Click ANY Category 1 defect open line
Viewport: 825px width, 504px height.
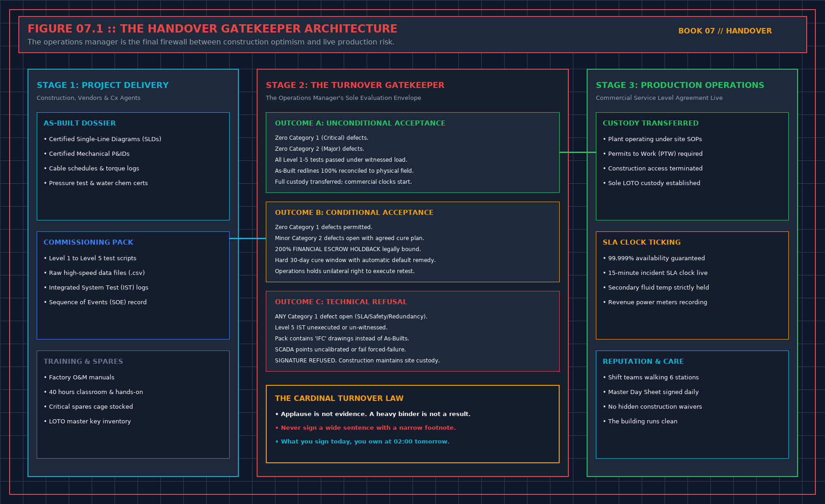click(351, 317)
